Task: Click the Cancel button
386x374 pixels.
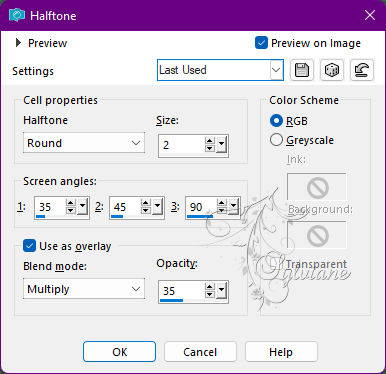Action: pyautogui.click(x=200, y=352)
